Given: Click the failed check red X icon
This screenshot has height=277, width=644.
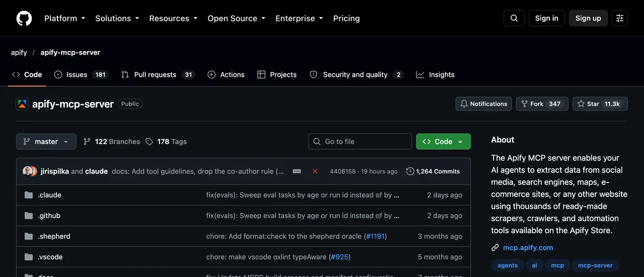Looking at the screenshot, I should 315,171.
